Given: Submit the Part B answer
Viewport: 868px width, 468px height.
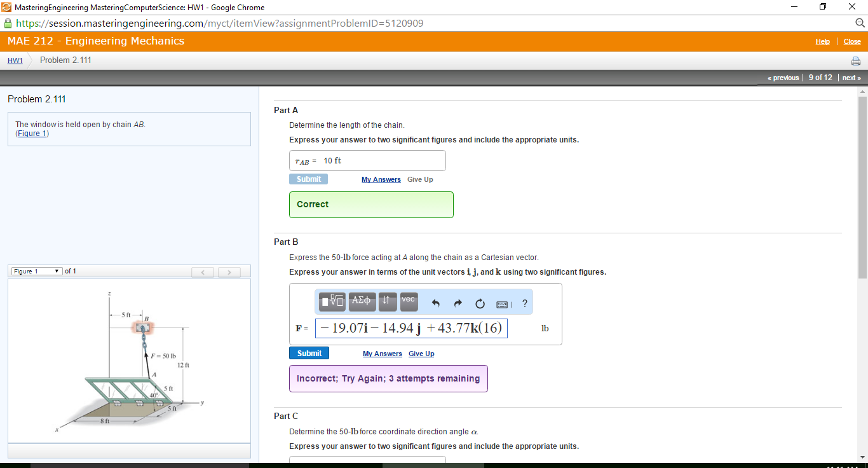Looking at the screenshot, I should click(x=309, y=354).
